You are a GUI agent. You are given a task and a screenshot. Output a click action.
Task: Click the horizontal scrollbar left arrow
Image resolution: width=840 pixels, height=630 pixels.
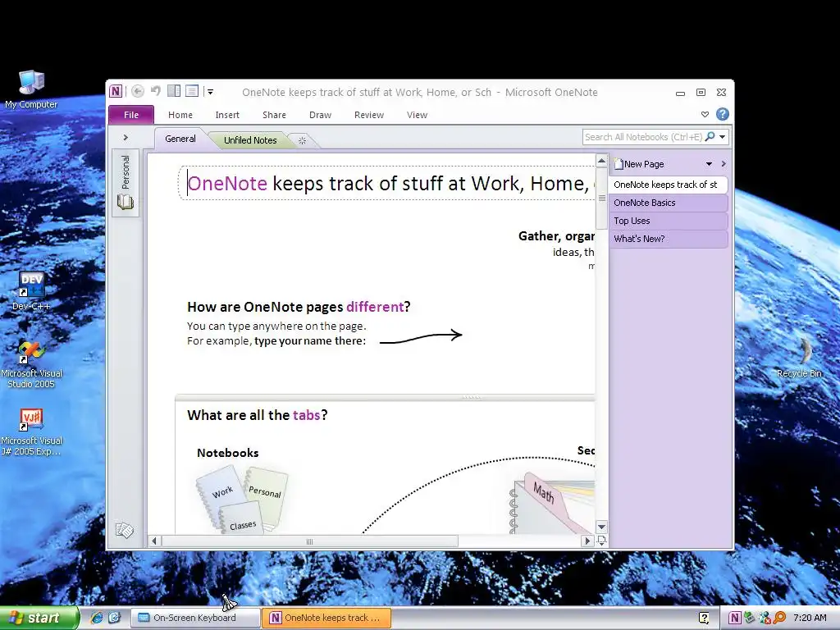pyautogui.click(x=154, y=541)
